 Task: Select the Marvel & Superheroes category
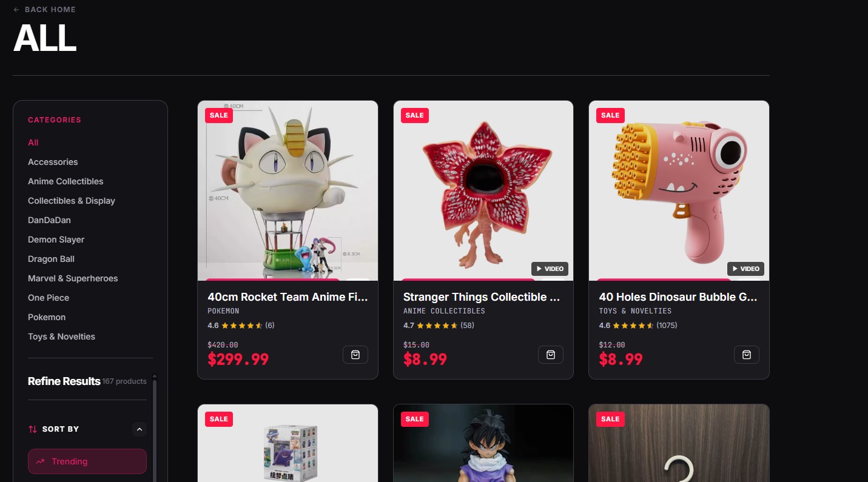tap(73, 278)
